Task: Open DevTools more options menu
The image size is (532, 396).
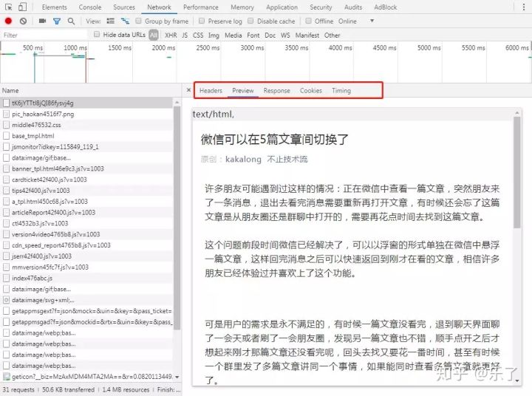Action: click(x=524, y=7)
